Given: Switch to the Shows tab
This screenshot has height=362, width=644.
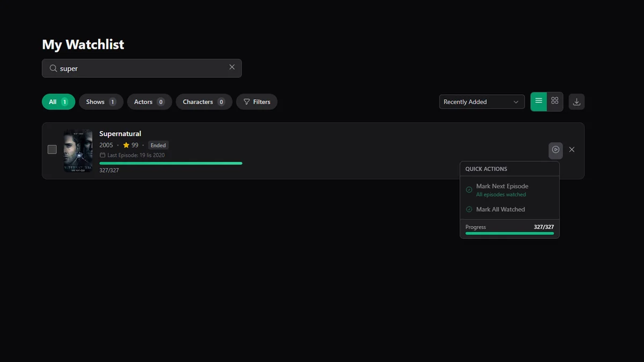Looking at the screenshot, I should coord(101,102).
